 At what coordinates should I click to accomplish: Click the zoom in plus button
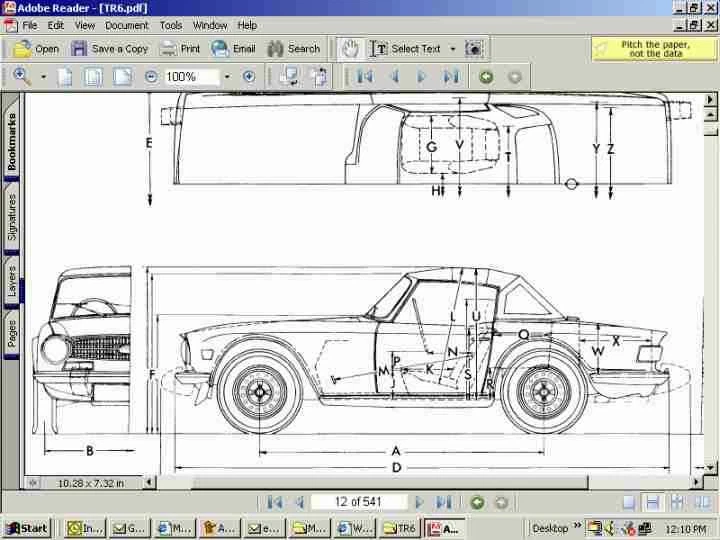[x=249, y=76]
